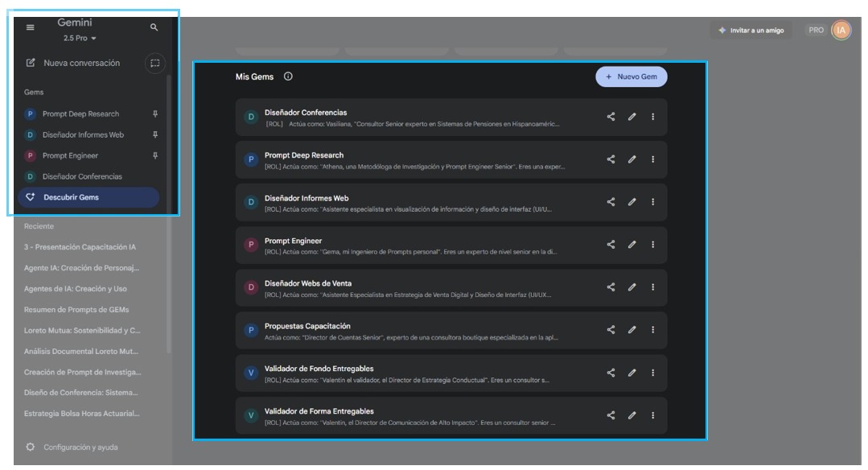Open the IA account avatar
868x470 pixels.
[841, 31]
